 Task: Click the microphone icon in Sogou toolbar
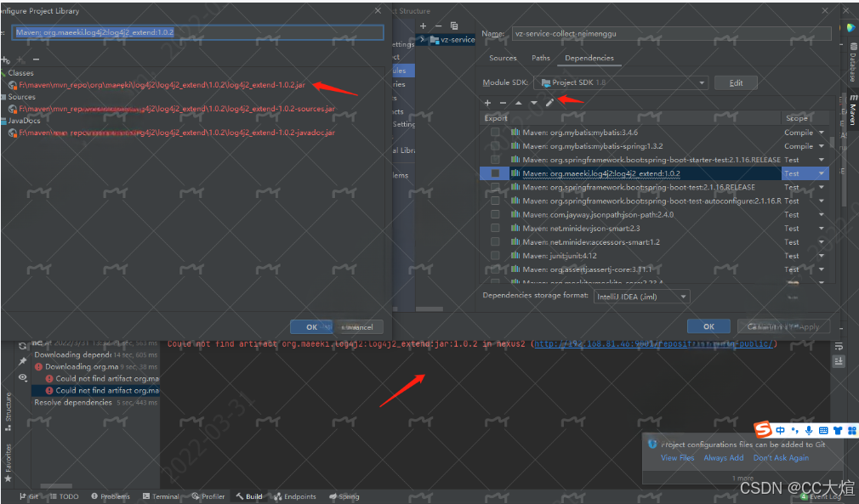[809, 431]
